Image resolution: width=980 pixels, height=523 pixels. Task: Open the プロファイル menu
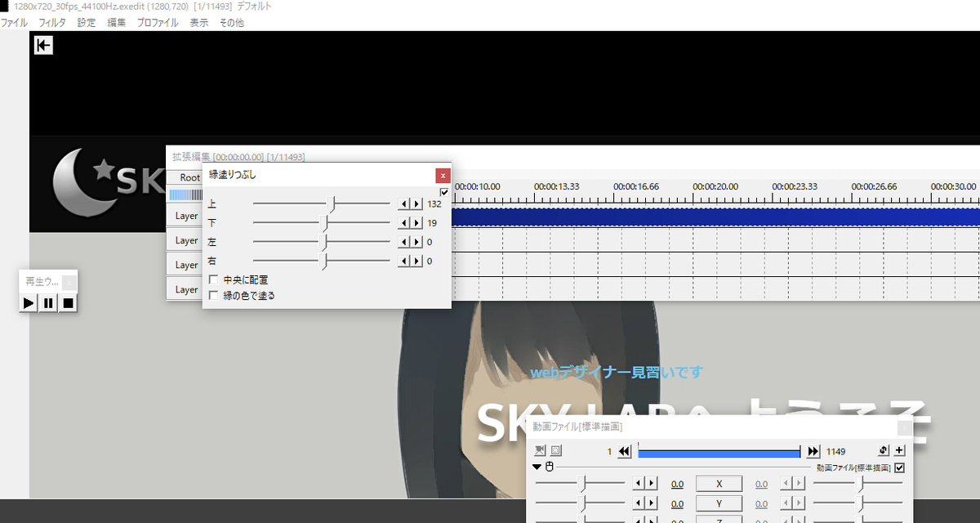158,23
